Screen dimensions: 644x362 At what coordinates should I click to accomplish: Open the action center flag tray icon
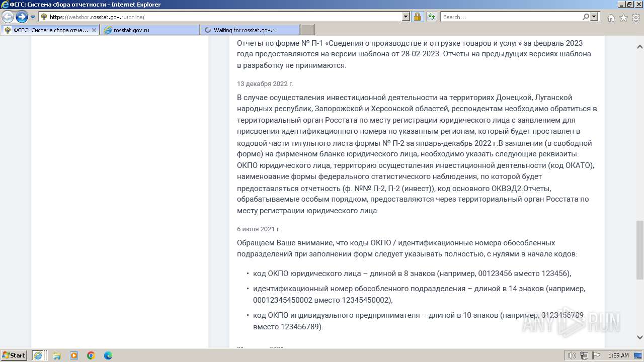595,355
